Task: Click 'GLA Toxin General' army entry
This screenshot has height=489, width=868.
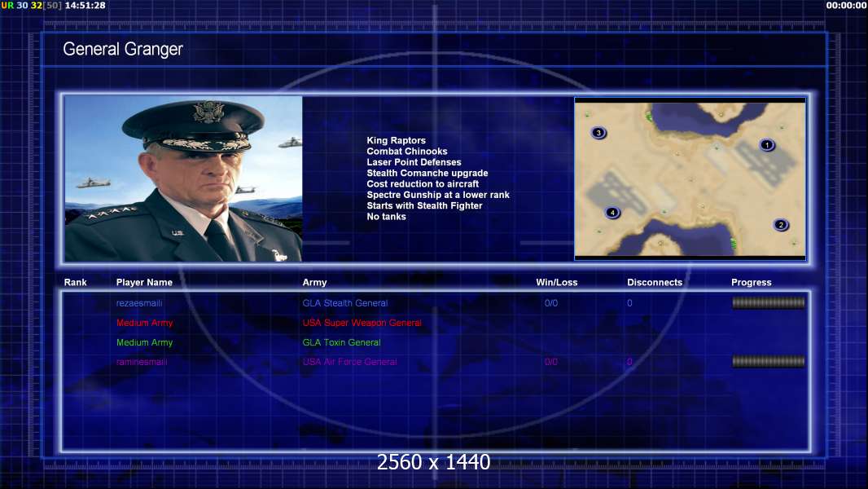Action: point(341,342)
